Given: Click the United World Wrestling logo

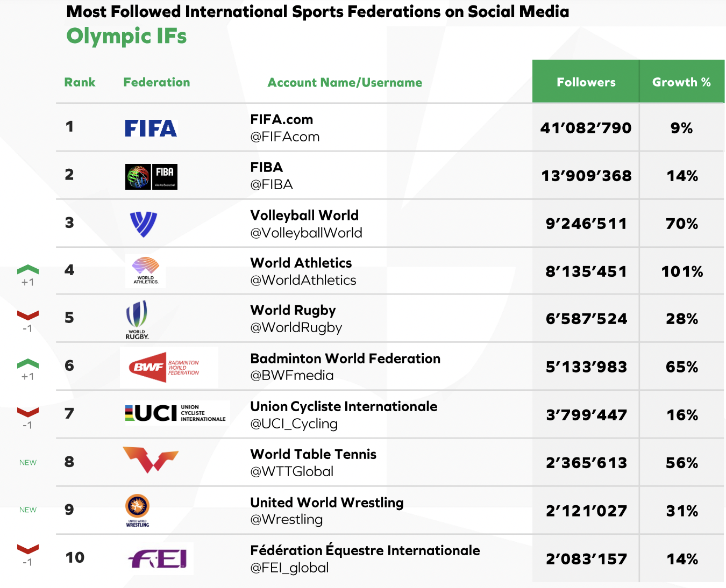Looking at the screenshot, I should pos(137,510).
